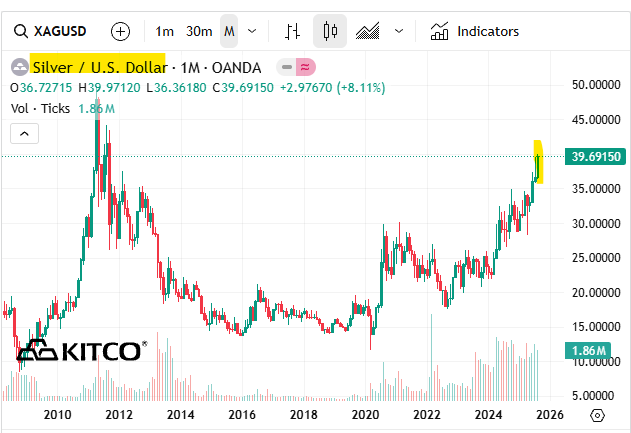Click the Silver / U.S. Dollar title

pyautogui.click(x=99, y=68)
